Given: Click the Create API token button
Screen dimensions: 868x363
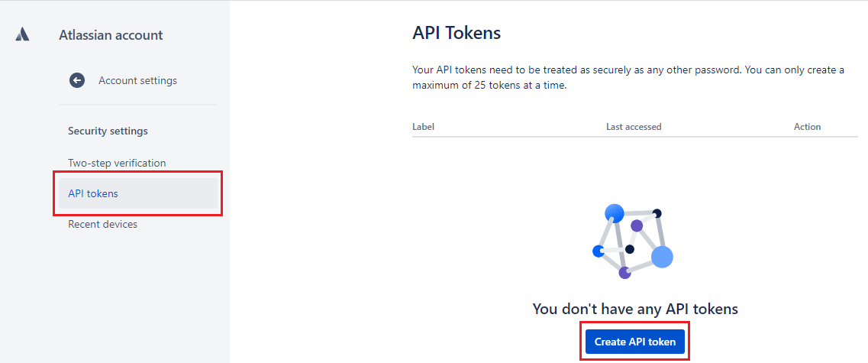Looking at the screenshot, I should [x=635, y=342].
